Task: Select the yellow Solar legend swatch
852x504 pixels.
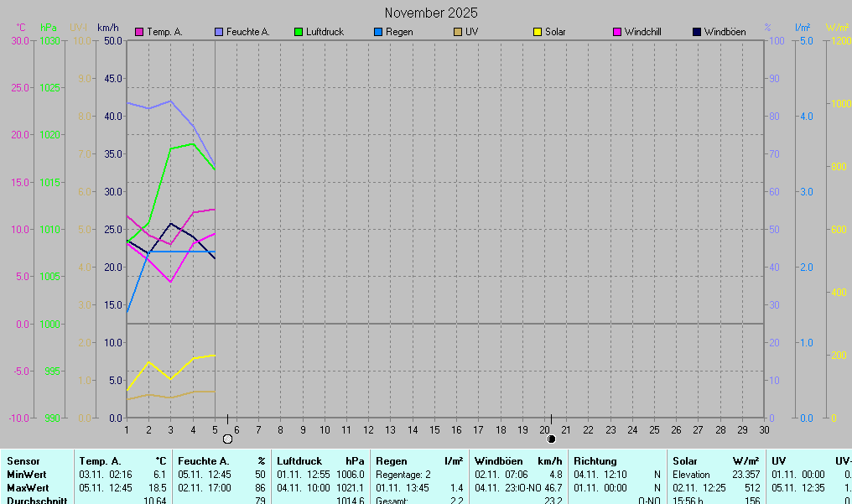Action: click(538, 32)
